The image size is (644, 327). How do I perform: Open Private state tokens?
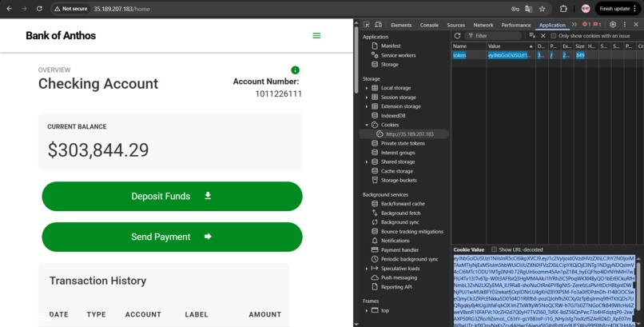[x=403, y=143]
